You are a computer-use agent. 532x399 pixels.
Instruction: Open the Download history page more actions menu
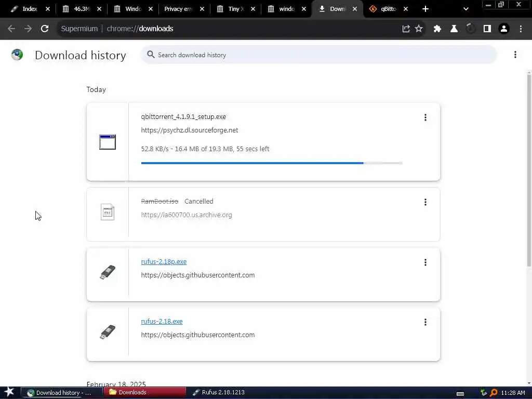click(x=515, y=55)
